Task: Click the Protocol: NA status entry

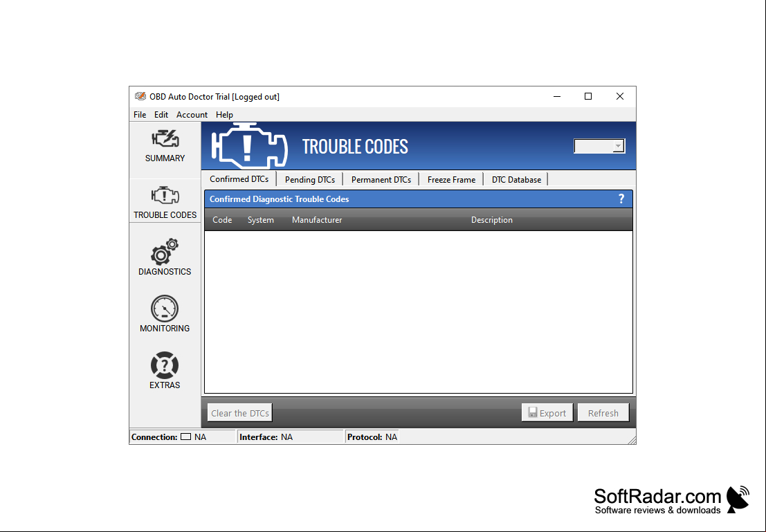Action: (372, 437)
